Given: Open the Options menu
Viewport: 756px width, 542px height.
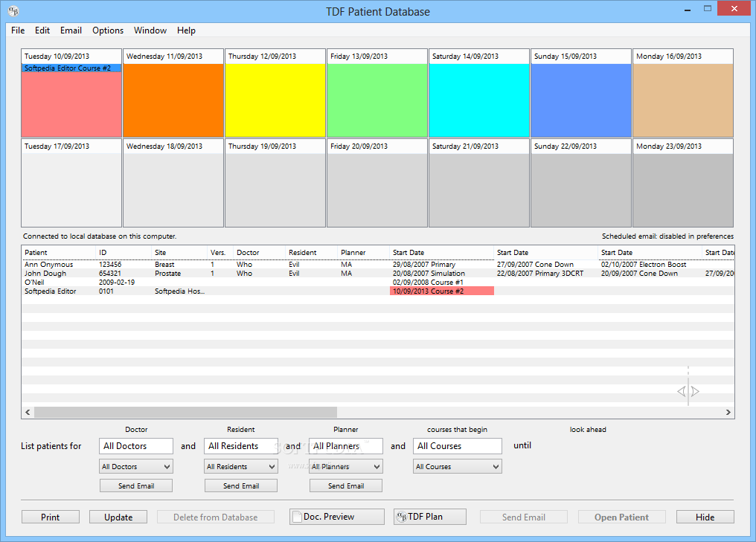Looking at the screenshot, I should [x=108, y=30].
